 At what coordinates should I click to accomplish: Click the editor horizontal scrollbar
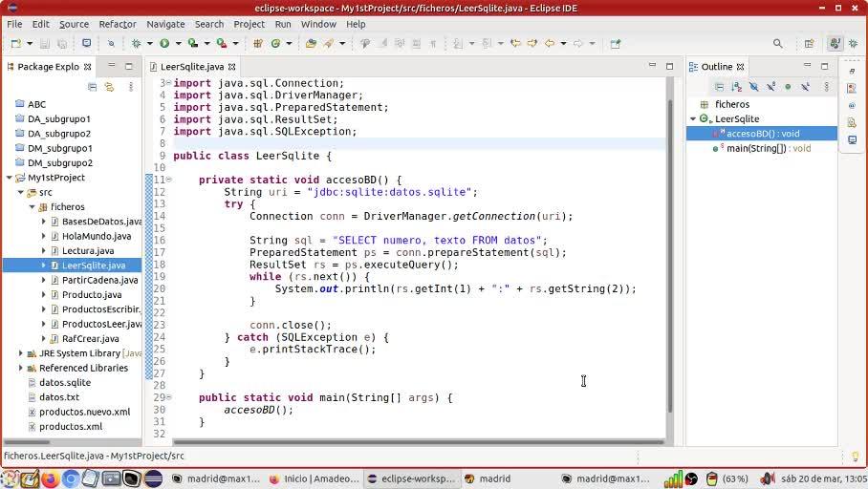coord(401,442)
